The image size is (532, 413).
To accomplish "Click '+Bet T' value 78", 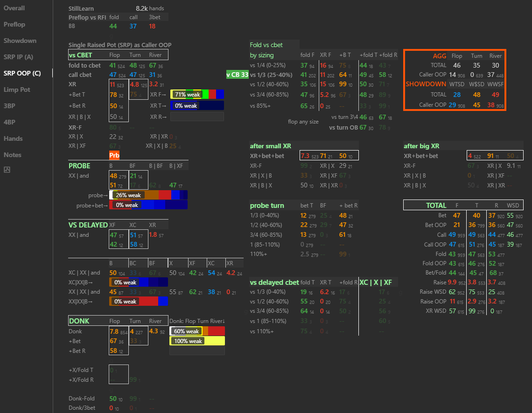I will 113,95.
